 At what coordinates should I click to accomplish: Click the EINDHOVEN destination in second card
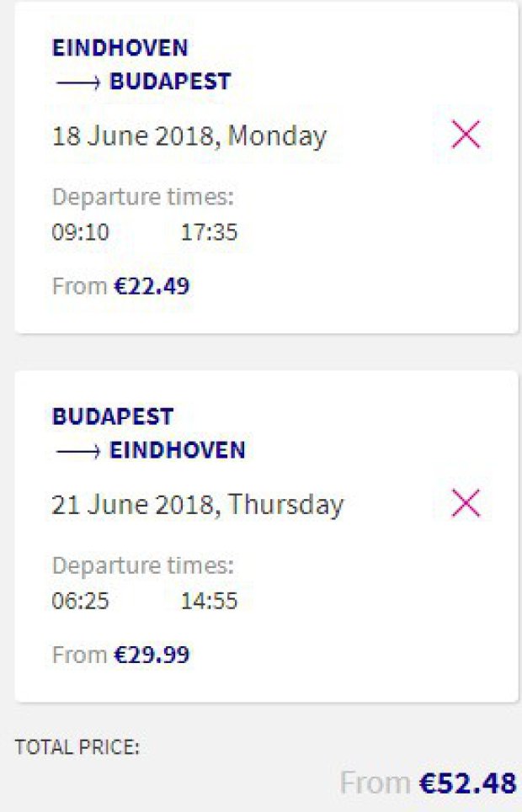(x=178, y=450)
